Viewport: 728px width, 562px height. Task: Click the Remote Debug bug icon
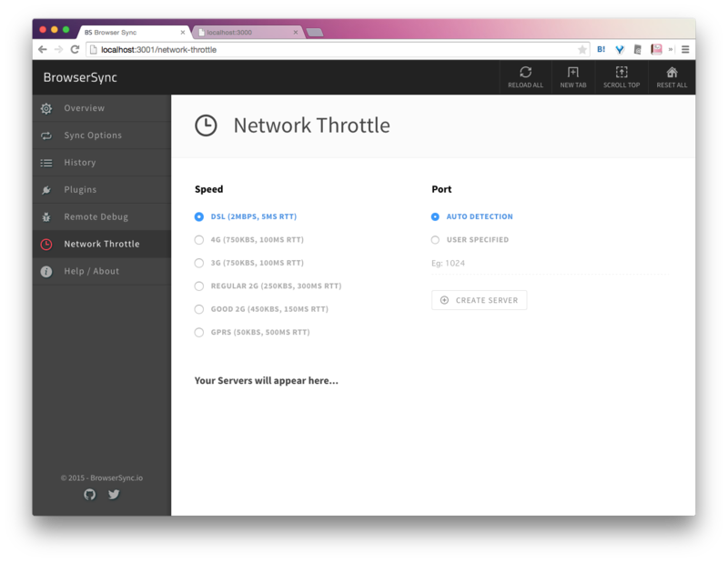pyautogui.click(x=46, y=216)
